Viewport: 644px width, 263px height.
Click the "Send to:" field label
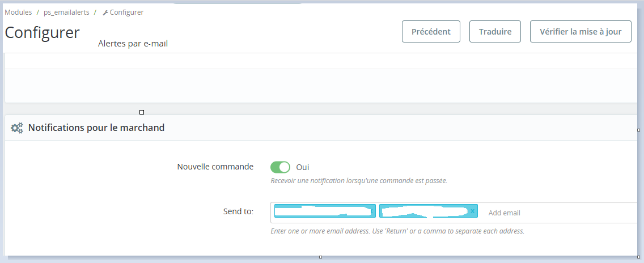(238, 211)
